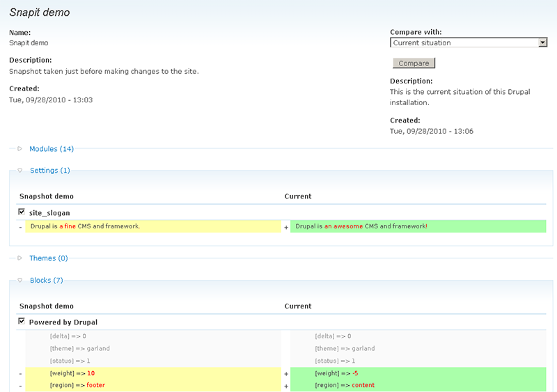Uncheck the site_slogan checkbox
Viewport: 557px width, 392px height.
pos(22,212)
